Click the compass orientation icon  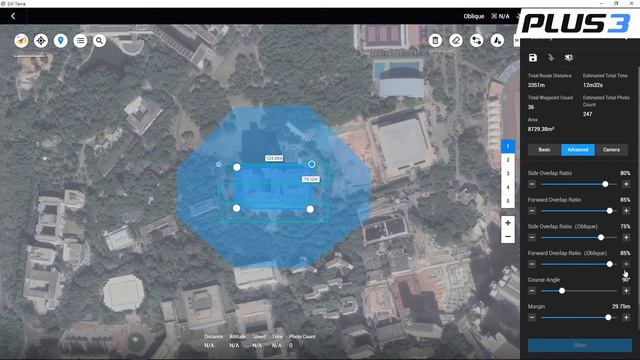[21, 40]
